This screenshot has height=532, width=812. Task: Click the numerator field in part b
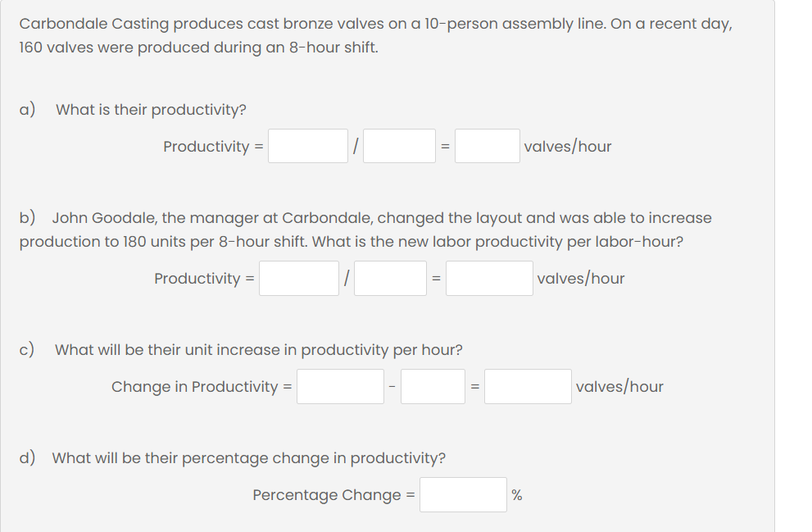[299, 278]
